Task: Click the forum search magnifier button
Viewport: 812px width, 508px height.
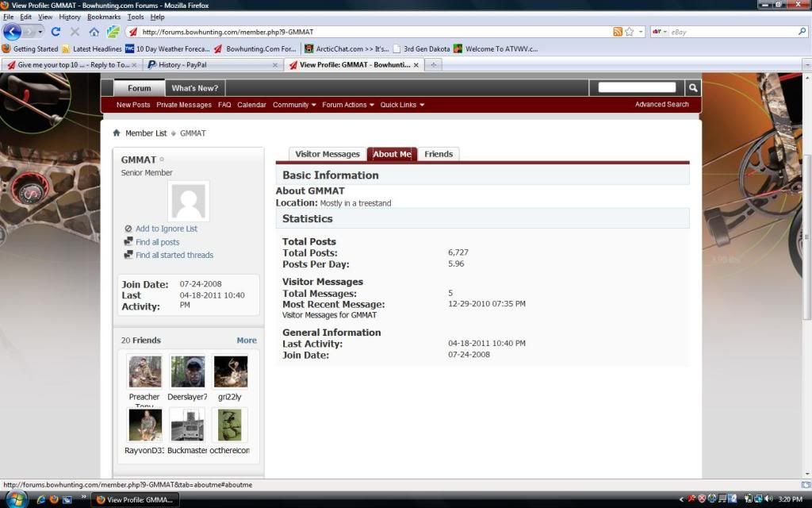Action: (x=692, y=88)
